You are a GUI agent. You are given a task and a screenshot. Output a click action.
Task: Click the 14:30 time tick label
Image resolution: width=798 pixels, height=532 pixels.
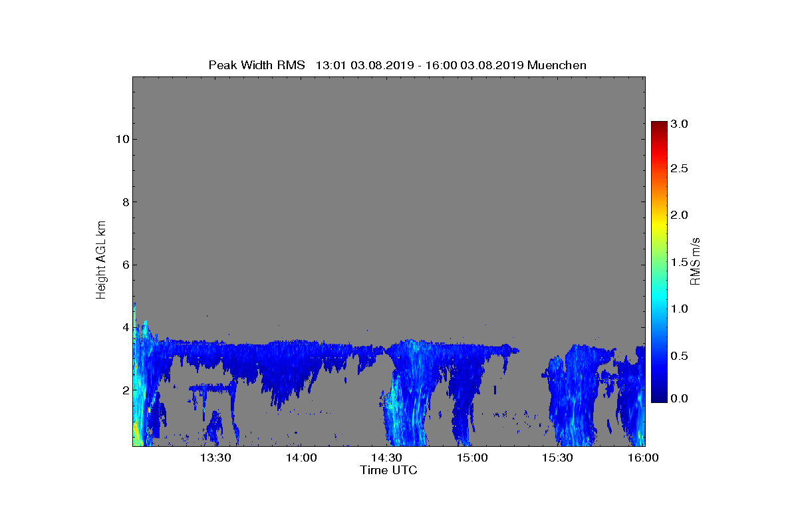(x=388, y=458)
